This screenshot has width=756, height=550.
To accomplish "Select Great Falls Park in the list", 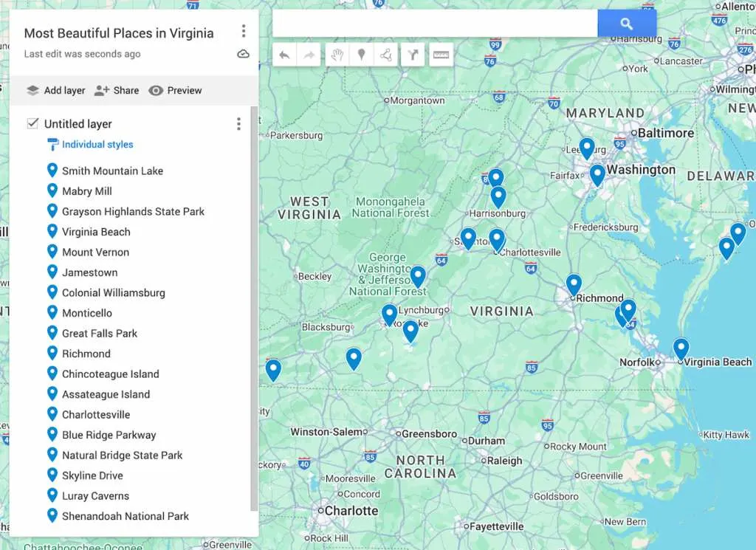I will (100, 334).
